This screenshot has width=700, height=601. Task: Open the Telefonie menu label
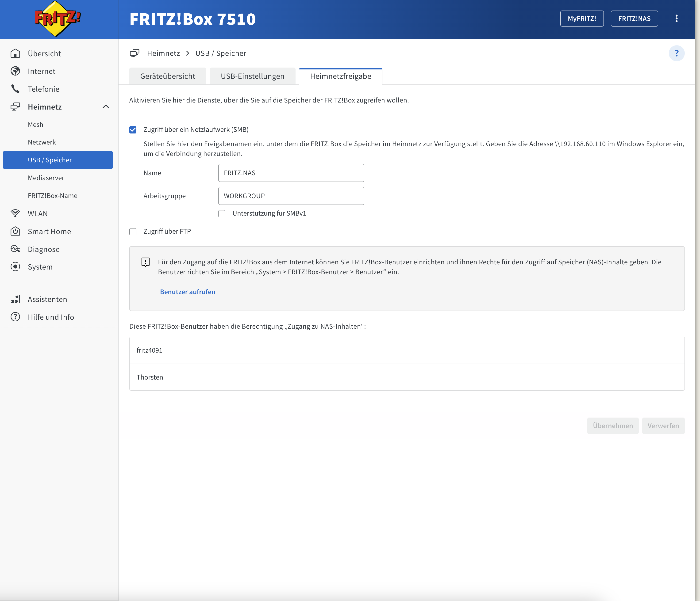44,89
